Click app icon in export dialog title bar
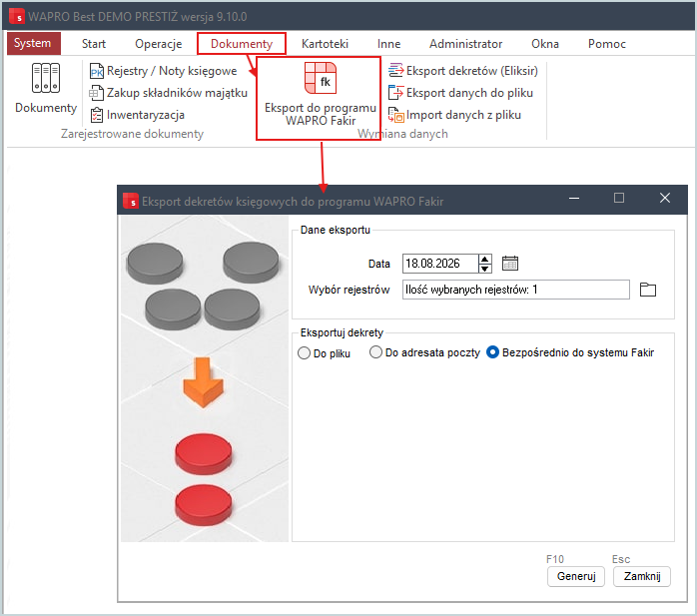Screen dimensions: 697x616 point(130,201)
